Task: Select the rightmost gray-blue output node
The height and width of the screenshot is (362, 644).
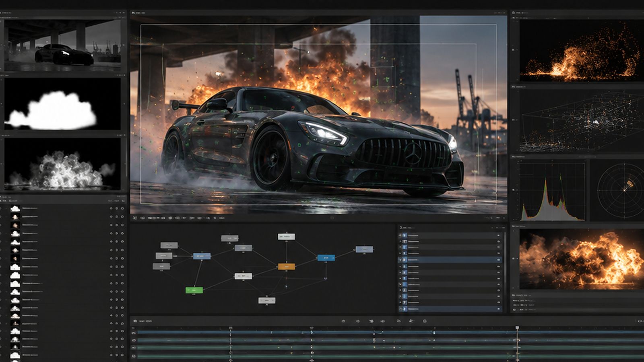Action: [364, 249]
